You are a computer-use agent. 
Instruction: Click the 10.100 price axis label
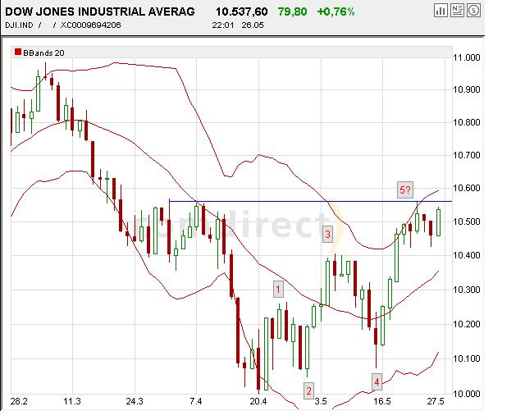coord(467,358)
